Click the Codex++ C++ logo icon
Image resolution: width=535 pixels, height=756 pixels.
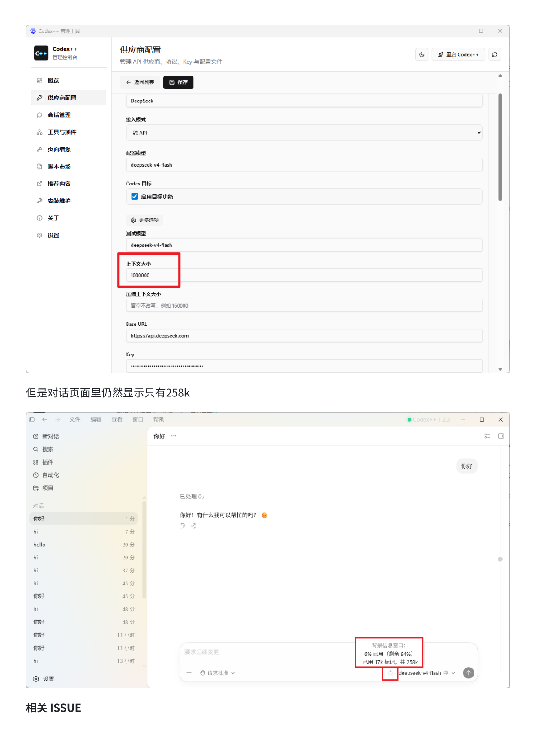point(41,53)
